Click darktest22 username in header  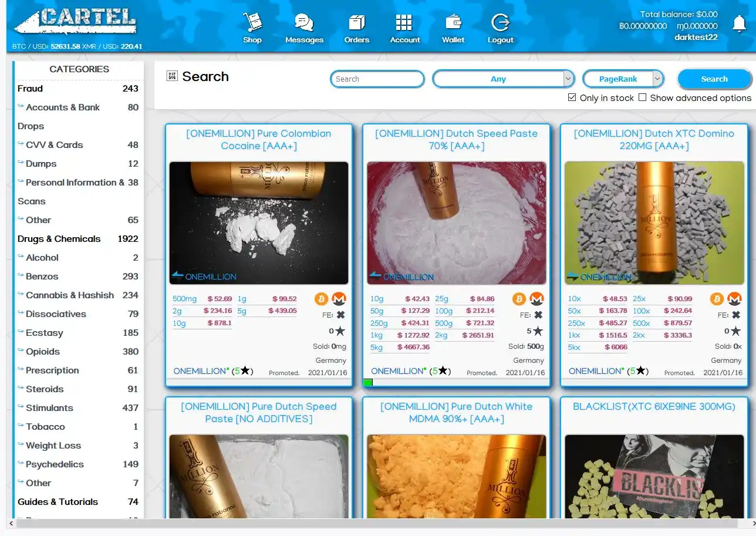696,37
